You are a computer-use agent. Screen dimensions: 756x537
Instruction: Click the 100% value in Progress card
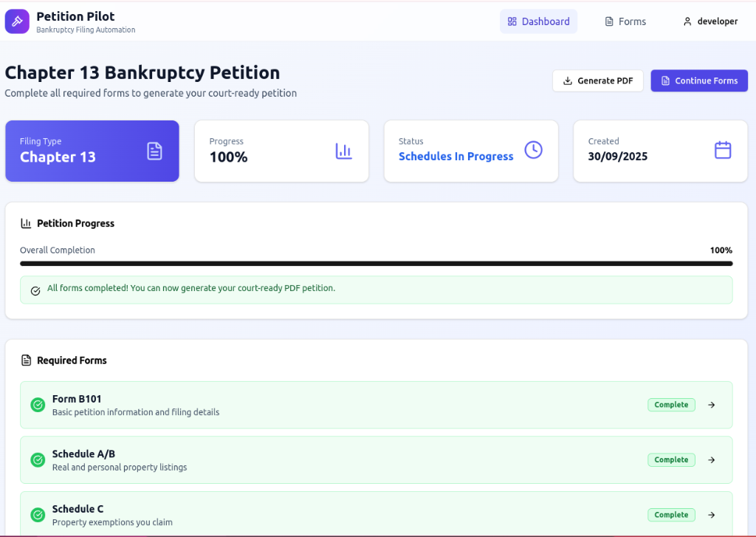click(229, 157)
